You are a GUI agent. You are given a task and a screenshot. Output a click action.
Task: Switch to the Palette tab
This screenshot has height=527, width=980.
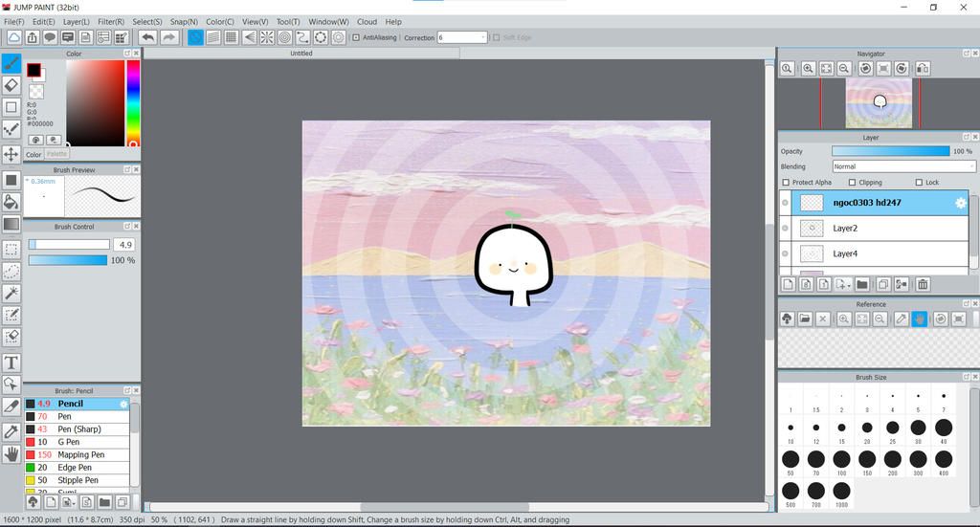[x=56, y=154]
